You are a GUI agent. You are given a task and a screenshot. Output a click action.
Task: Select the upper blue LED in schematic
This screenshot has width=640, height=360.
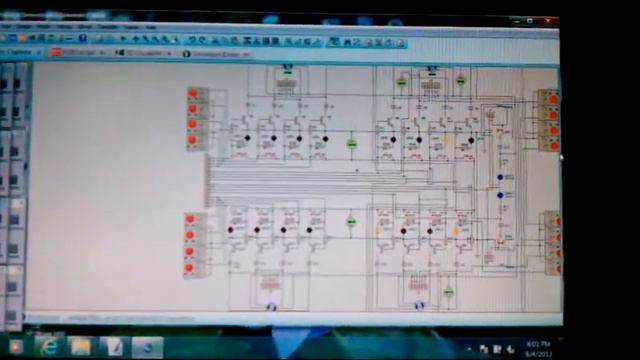coord(500,177)
